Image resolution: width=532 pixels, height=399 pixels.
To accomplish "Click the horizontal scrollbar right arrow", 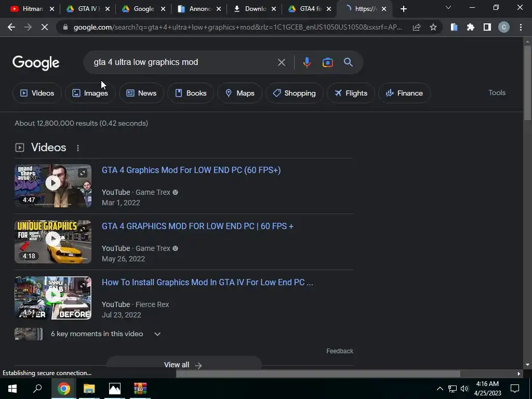I will click(519, 374).
